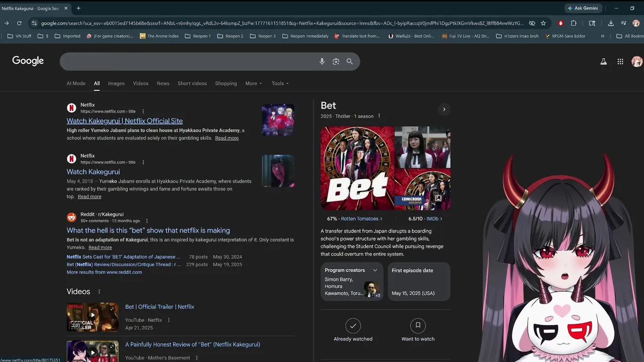Click the Ask Gemini button
This screenshot has height=362, width=644.
583,8
